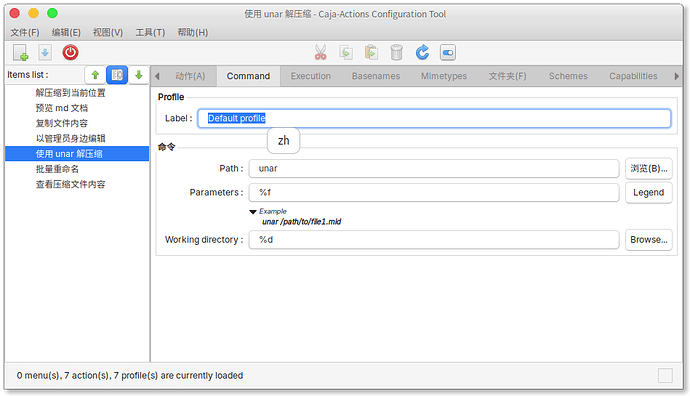
Task: Select 复制文件内容 item
Action: coord(77,123)
